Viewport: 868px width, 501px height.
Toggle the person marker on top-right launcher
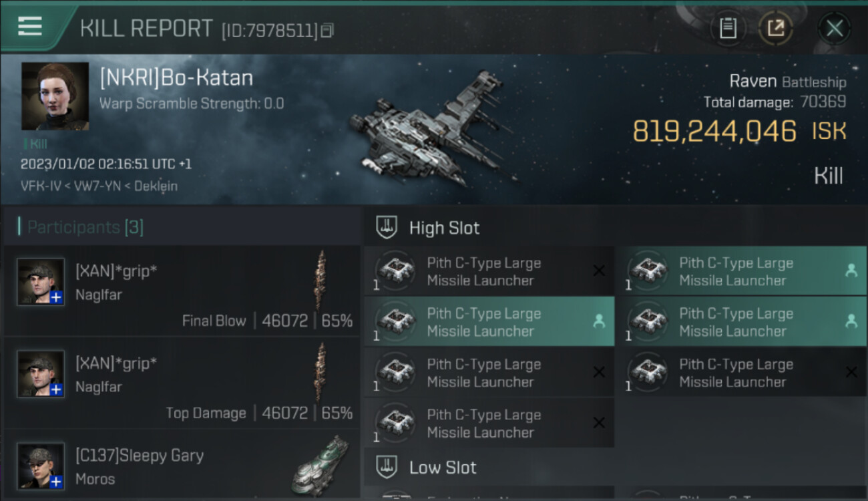[x=851, y=271]
